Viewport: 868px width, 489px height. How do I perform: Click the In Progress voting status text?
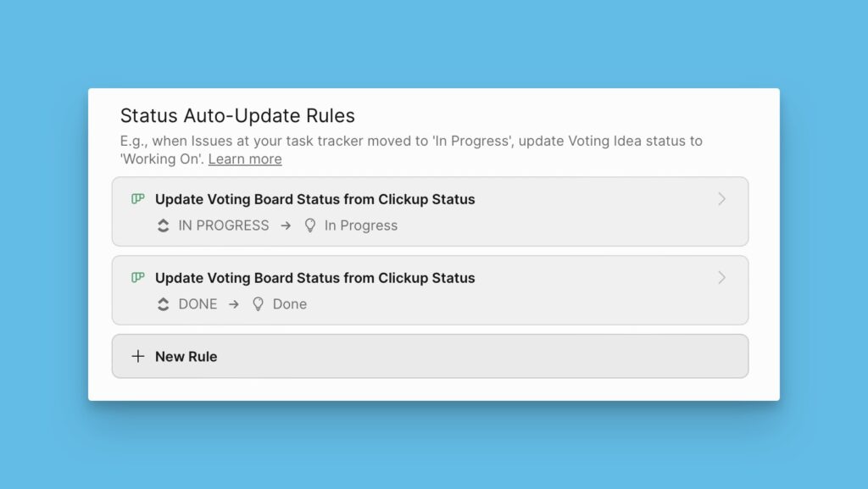pyautogui.click(x=359, y=225)
